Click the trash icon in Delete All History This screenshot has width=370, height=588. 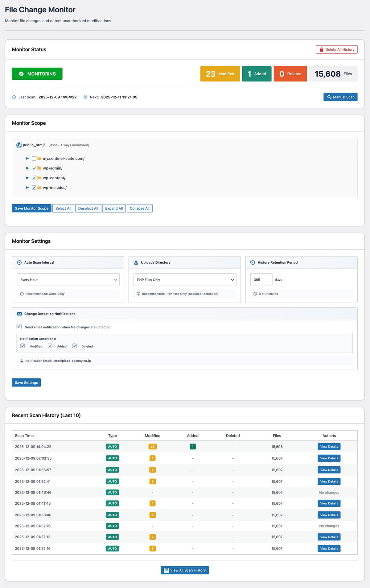point(321,50)
